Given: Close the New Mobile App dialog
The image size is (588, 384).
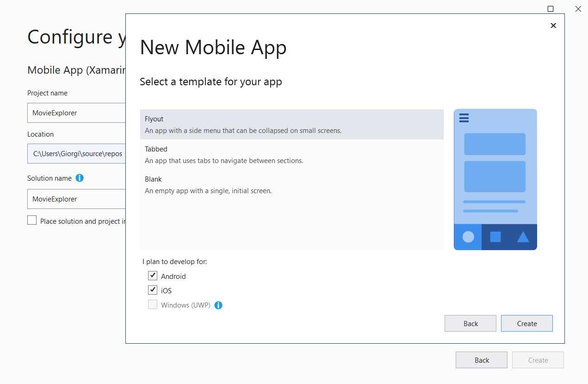Looking at the screenshot, I should point(553,25).
